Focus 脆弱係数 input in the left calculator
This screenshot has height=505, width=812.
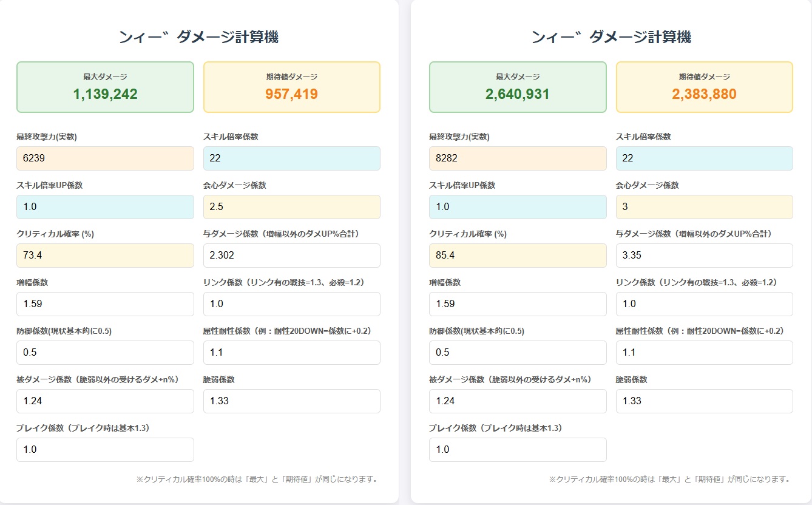point(291,401)
